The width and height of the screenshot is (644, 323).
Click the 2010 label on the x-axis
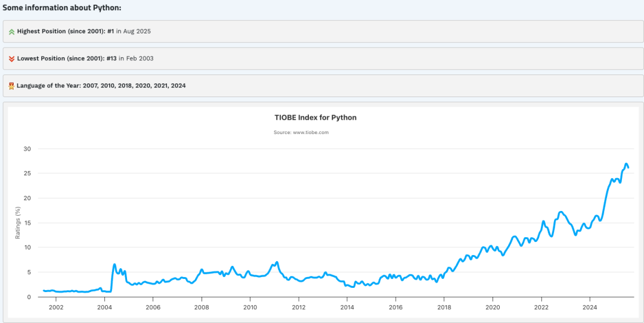250,308
